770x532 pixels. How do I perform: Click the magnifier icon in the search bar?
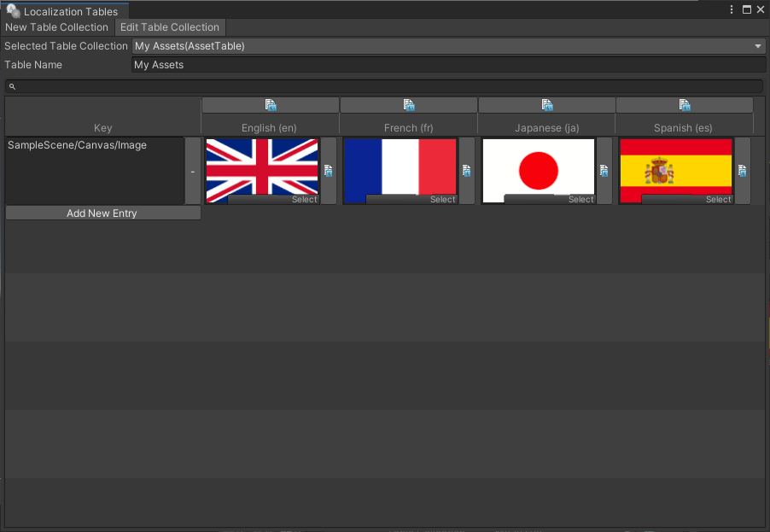coord(12,85)
